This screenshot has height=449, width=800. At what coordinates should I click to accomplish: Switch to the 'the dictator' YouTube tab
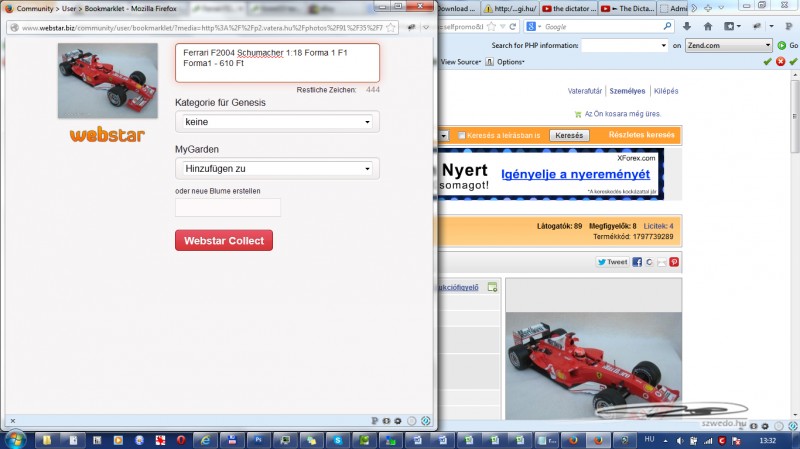click(568, 8)
